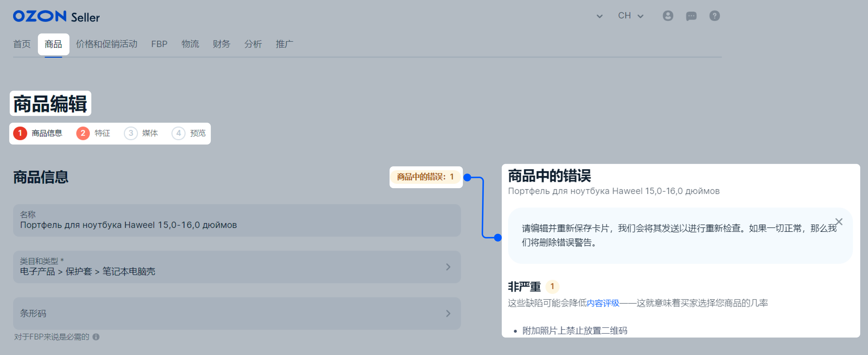The image size is (868, 355).
Task: Open the help question-mark icon
Action: (714, 16)
